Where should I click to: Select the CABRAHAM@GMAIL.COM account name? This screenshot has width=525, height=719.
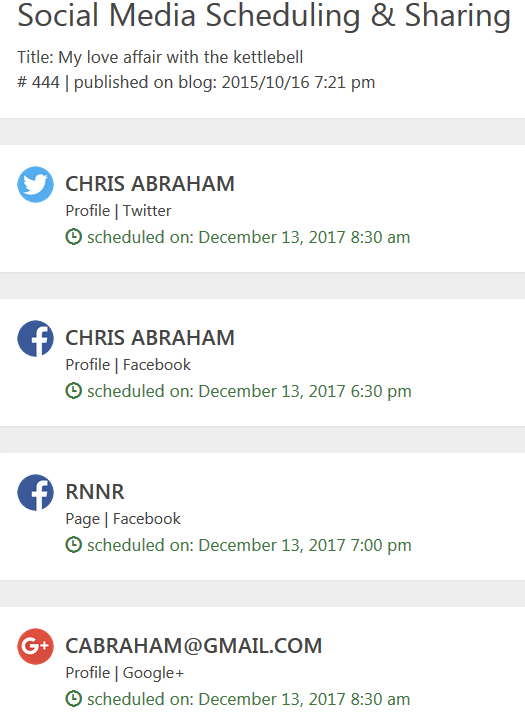(x=193, y=646)
